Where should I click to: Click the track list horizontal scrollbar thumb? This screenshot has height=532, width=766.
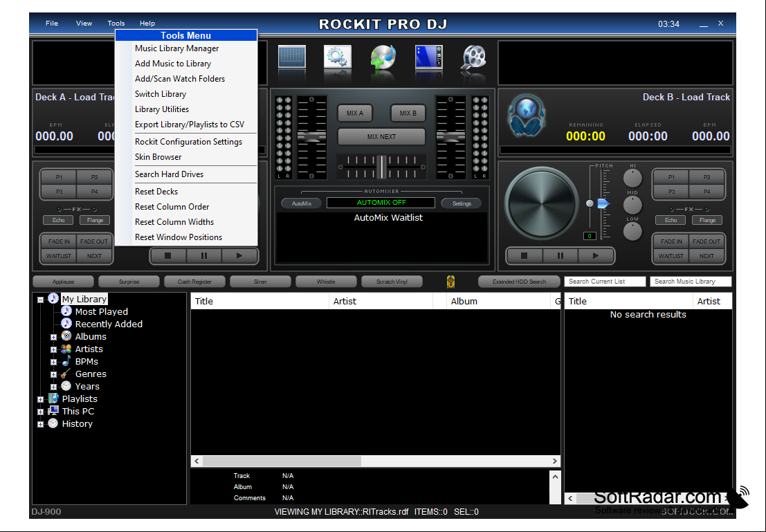[x=282, y=461]
